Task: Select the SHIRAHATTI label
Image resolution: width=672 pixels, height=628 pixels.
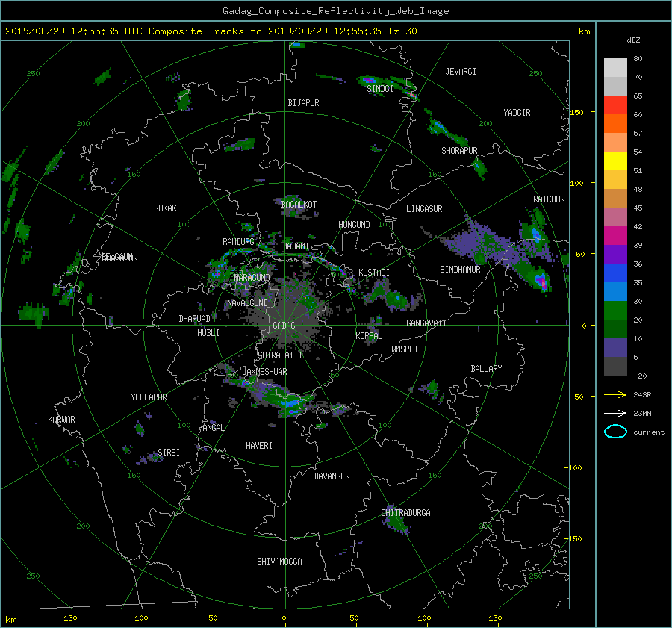Action: point(280,355)
